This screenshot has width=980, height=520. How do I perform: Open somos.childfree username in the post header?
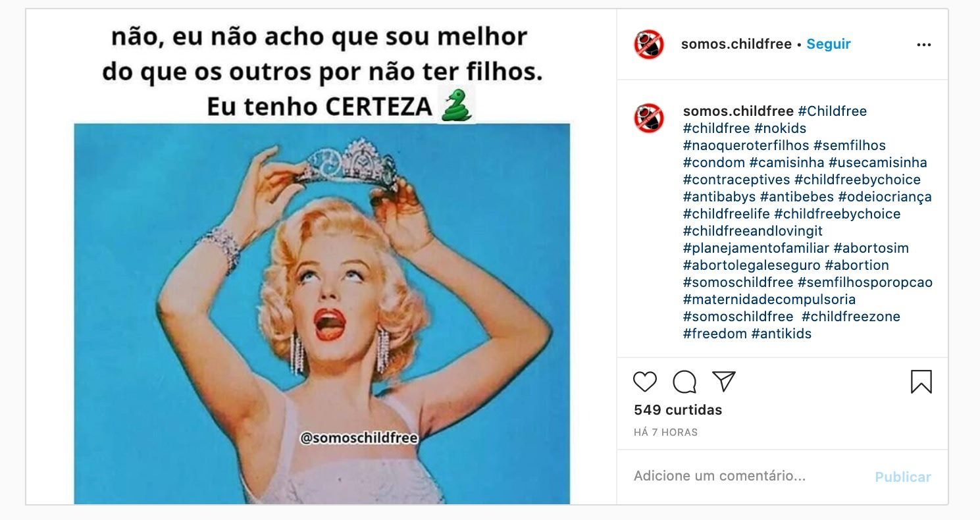click(736, 44)
